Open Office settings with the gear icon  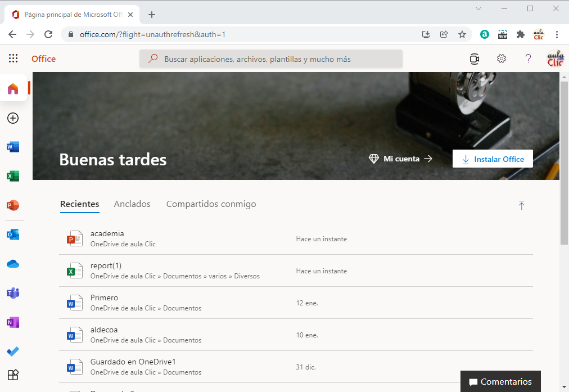[x=502, y=58]
